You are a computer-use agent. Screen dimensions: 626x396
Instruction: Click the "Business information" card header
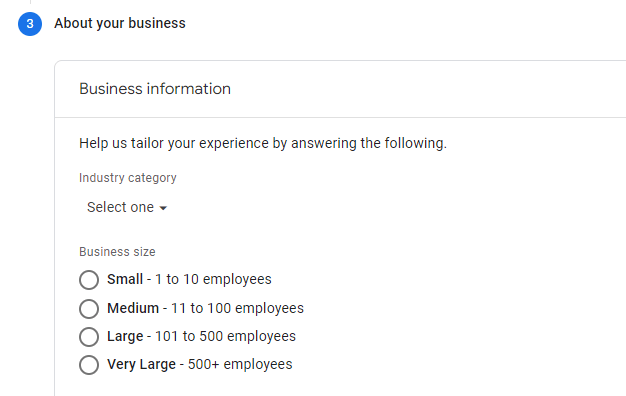(155, 89)
